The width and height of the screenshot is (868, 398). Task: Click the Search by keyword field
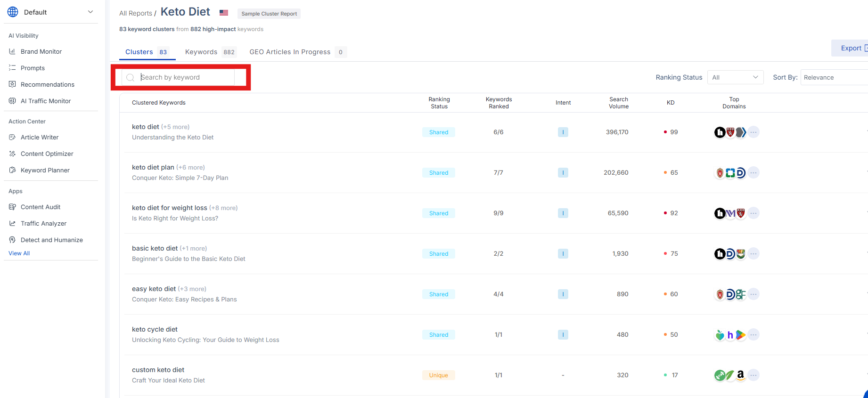click(x=184, y=77)
